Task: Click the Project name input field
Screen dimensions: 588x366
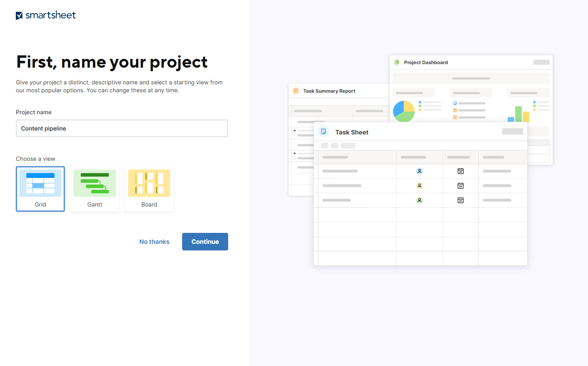Action: point(122,128)
